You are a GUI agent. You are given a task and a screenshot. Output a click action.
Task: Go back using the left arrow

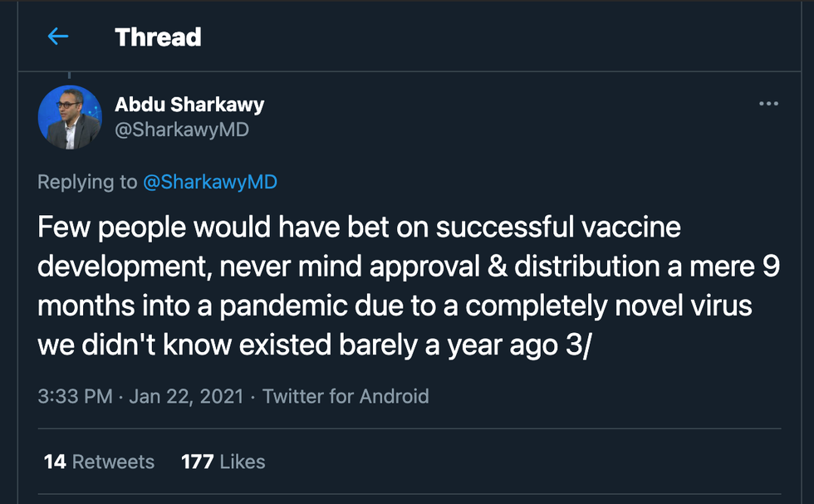pos(57,37)
